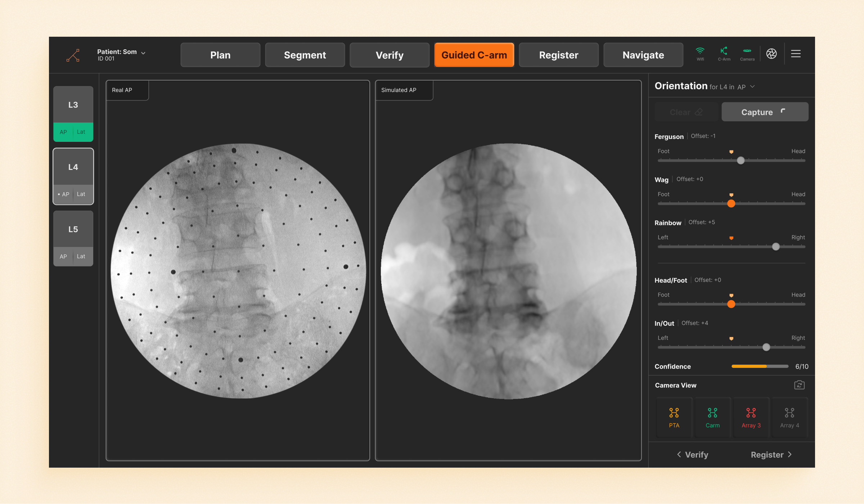Click the Ferguson slider handle
Screen dimensions: 864x504
[x=741, y=161]
